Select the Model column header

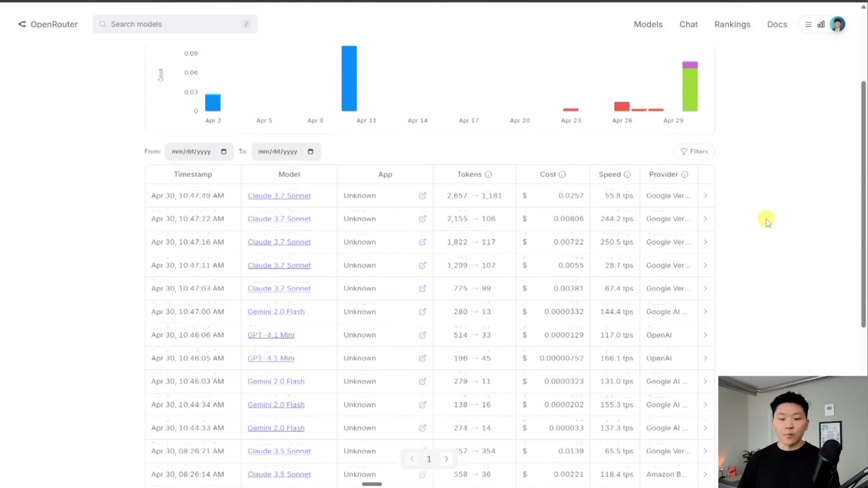click(289, 174)
